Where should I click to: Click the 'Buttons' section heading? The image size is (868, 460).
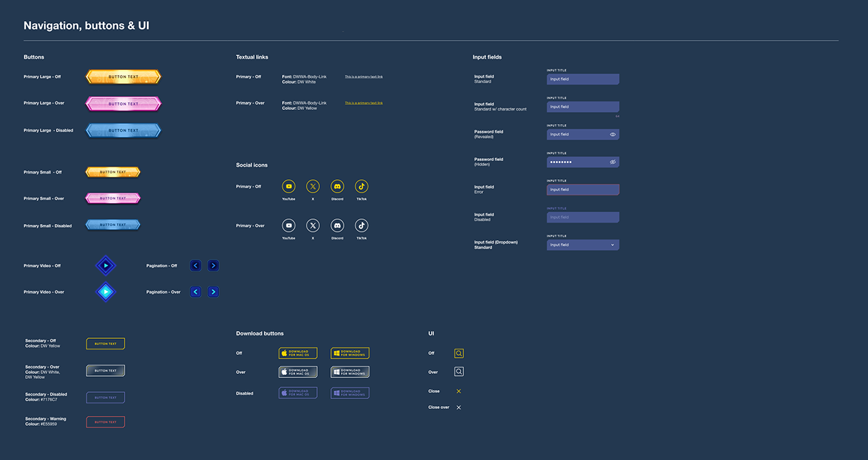tap(34, 57)
